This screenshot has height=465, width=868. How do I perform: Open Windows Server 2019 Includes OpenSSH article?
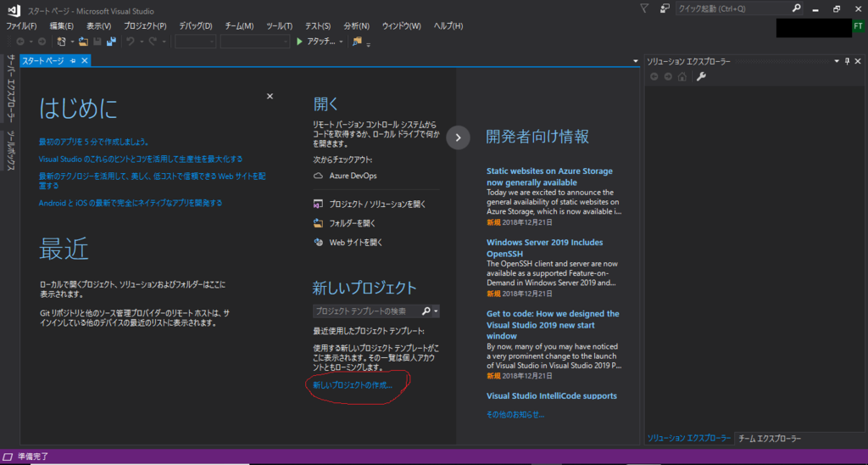[545, 248]
